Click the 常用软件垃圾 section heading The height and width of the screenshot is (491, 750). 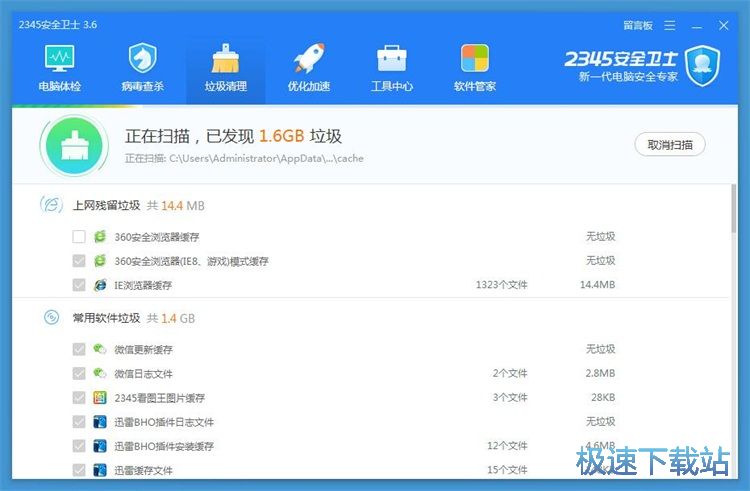[x=106, y=318]
